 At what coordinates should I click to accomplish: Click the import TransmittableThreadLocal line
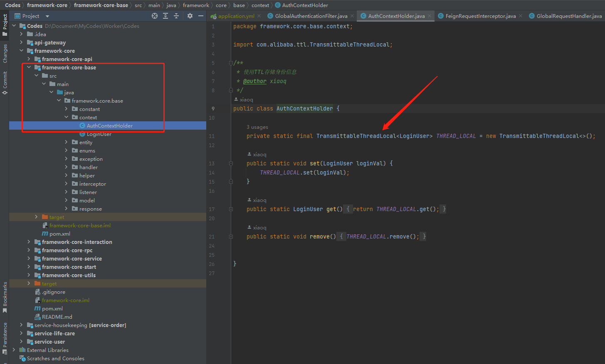click(313, 44)
